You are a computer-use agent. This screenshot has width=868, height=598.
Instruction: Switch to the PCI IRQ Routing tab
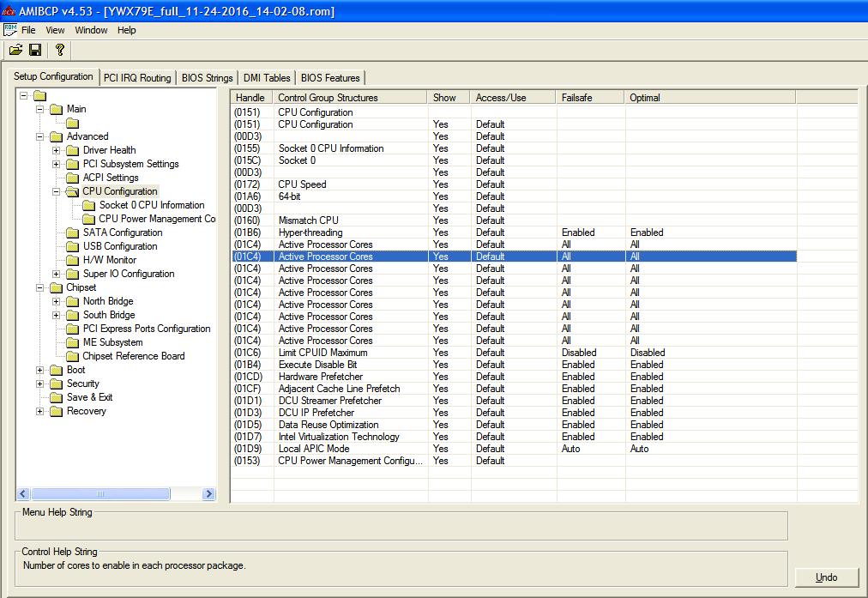[137, 78]
